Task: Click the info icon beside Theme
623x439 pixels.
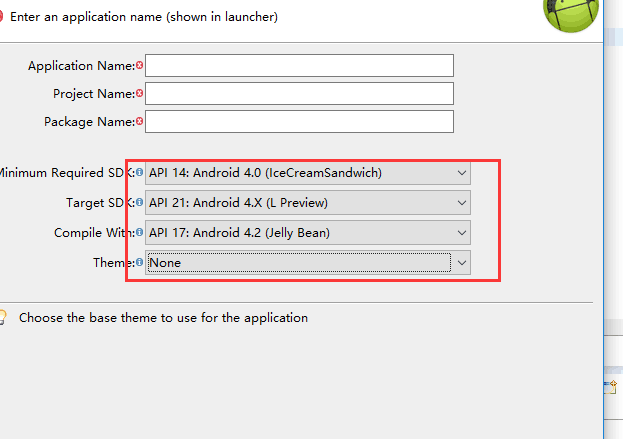Action: tap(139, 262)
